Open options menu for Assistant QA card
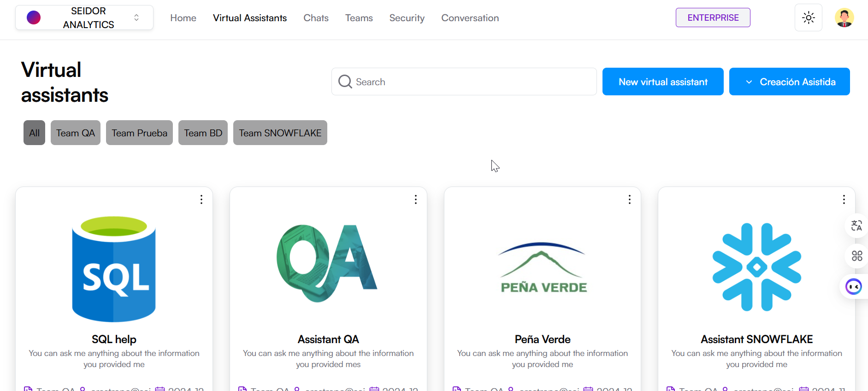Image resolution: width=868 pixels, height=391 pixels. click(x=416, y=199)
